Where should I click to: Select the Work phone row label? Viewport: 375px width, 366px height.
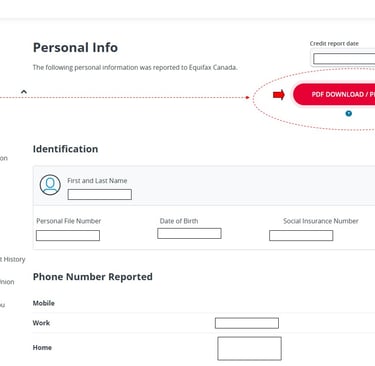coord(41,323)
